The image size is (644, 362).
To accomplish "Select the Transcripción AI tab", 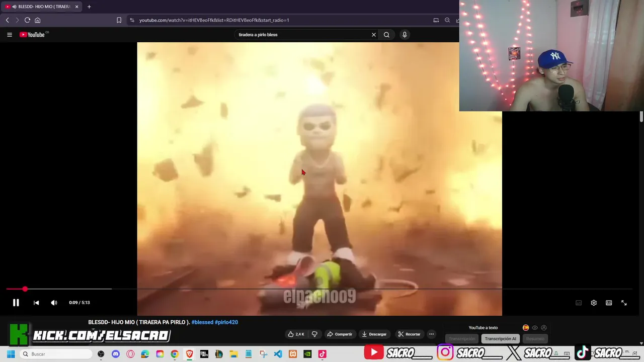I will [x=501, y=339].
